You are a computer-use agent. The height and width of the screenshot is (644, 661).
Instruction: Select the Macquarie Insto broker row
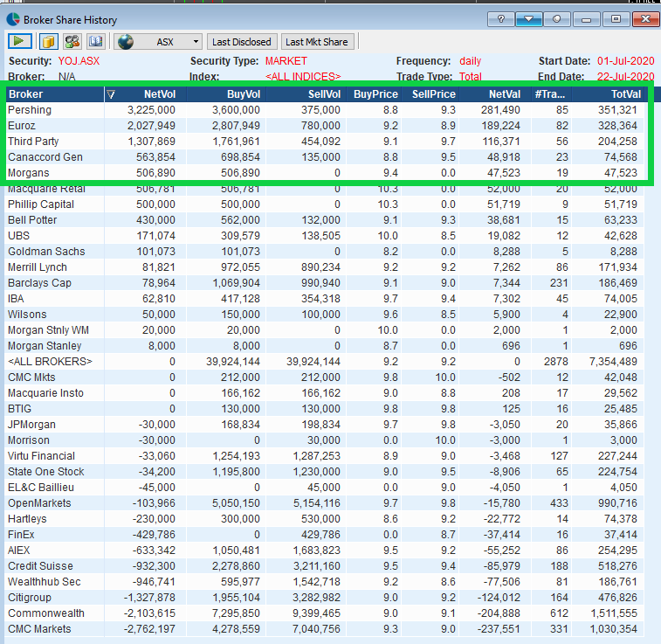pyautogui.click(x=325, y=393)
